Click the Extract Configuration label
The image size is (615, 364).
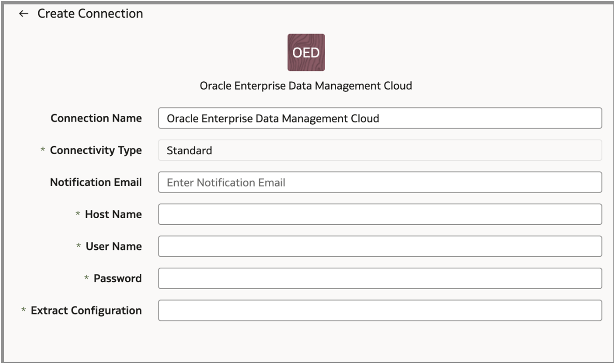coord(86,310)
